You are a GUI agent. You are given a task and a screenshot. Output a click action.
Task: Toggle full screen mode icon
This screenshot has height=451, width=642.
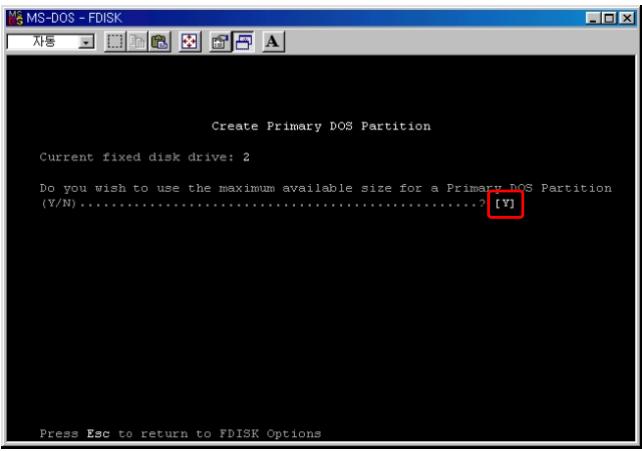(189, 42)
